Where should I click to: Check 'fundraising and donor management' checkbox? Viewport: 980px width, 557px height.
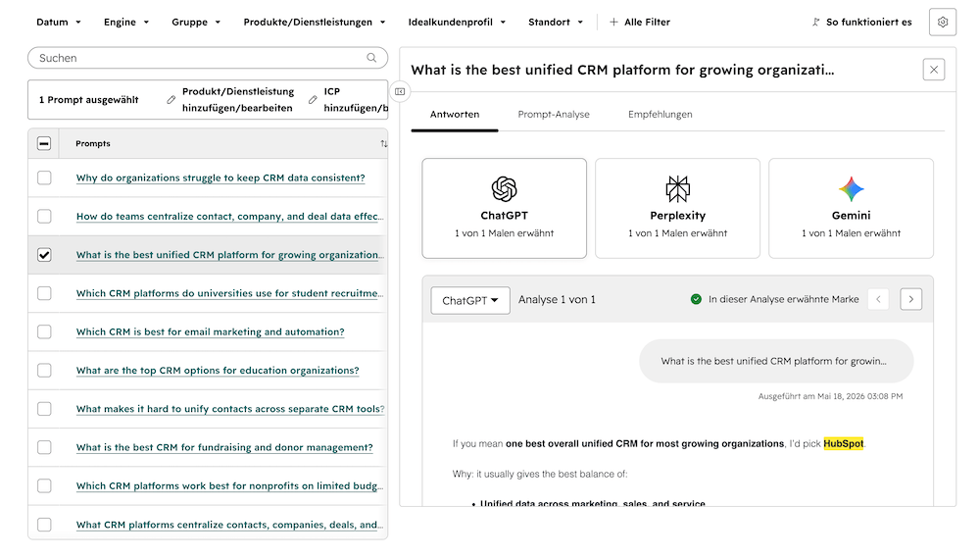44,447
